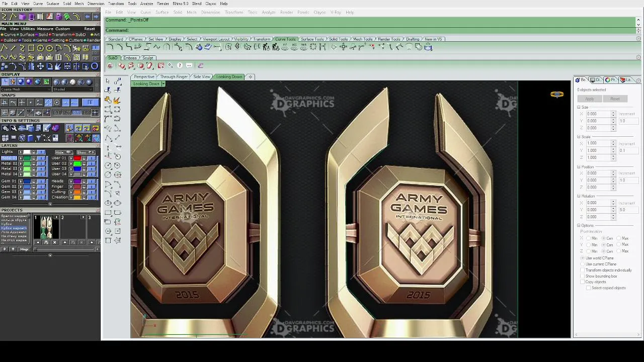Collapse the Size section
The height and width of the screenshot is (362, 644).
(x=579, y=107)
